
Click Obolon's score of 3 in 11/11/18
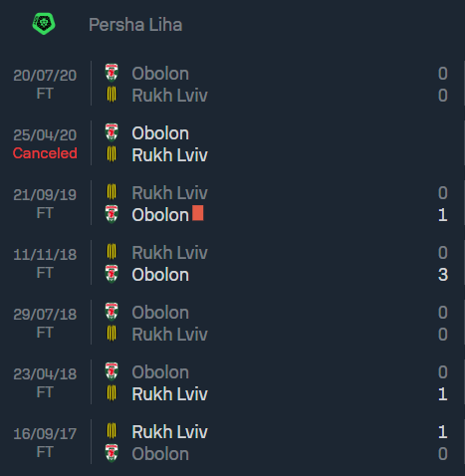(x=443, y=275)
